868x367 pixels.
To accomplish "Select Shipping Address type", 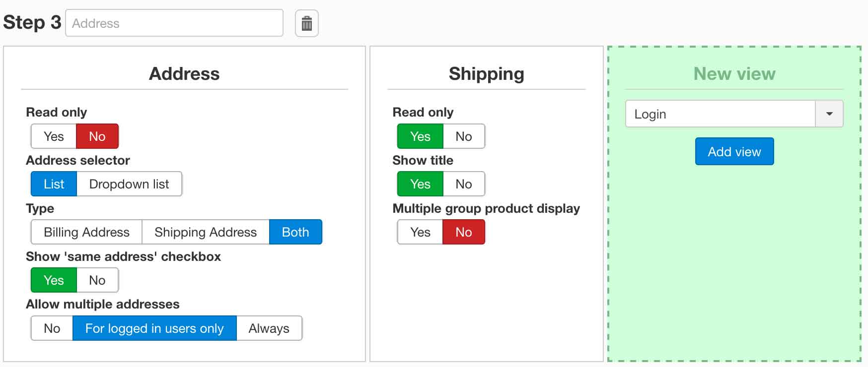I will click(x=206, y=232).
